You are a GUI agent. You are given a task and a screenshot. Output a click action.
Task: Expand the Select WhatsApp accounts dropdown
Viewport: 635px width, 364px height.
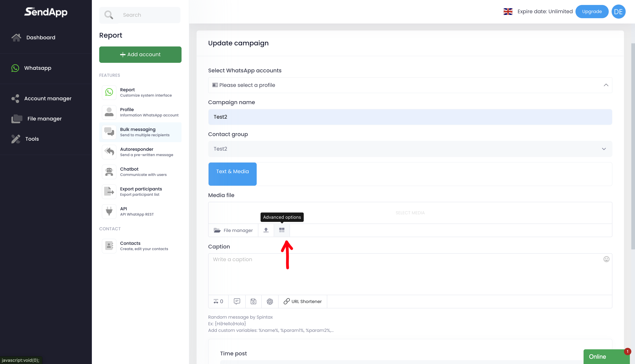pos(410,85)
